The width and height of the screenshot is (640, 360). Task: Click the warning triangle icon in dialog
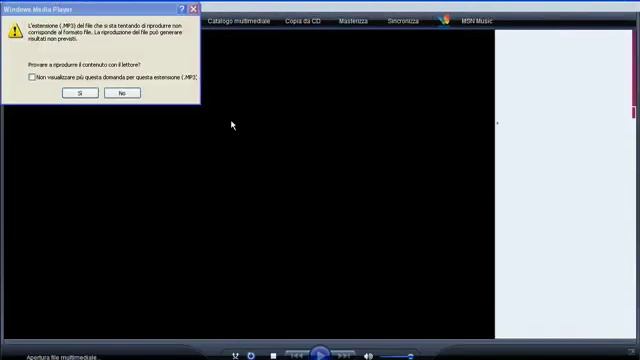tap(15, 31)
